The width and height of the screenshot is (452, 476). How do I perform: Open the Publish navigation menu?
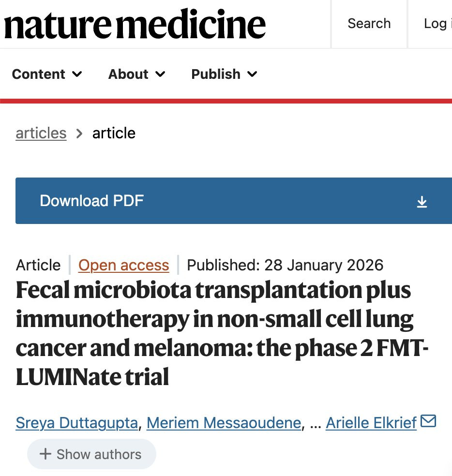click(x=224, y=74)
